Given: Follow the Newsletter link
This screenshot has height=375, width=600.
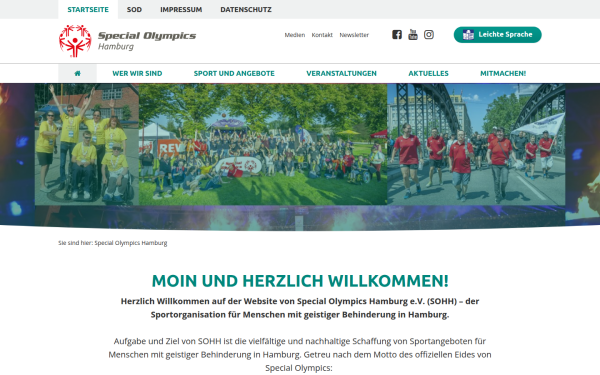Looking at the screenshot, I should (354, 35).
